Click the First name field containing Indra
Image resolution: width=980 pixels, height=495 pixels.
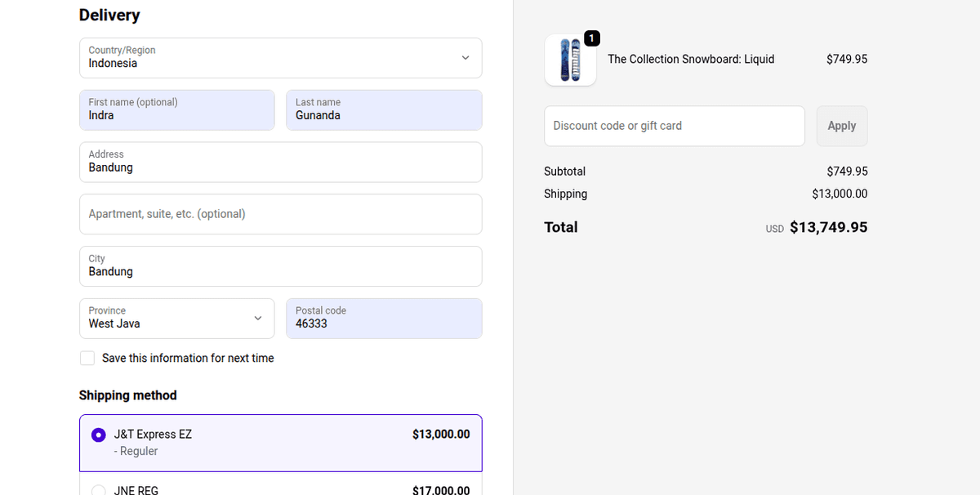pyautogui.click(x=176, y=110)
